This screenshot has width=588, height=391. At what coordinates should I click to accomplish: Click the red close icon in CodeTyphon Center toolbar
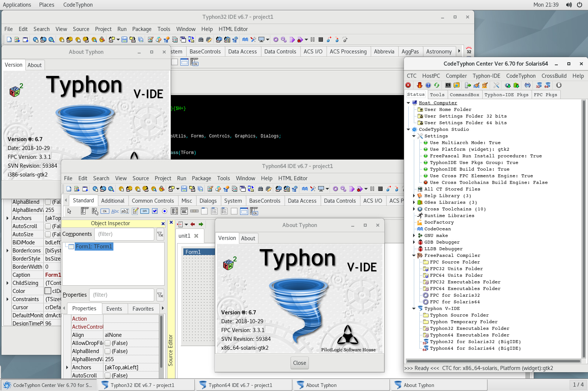pyautogui.click(x=408, y=85)
